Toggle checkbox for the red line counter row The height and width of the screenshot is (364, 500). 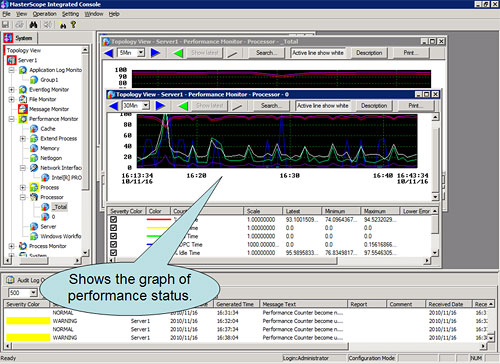click(113, 219)
